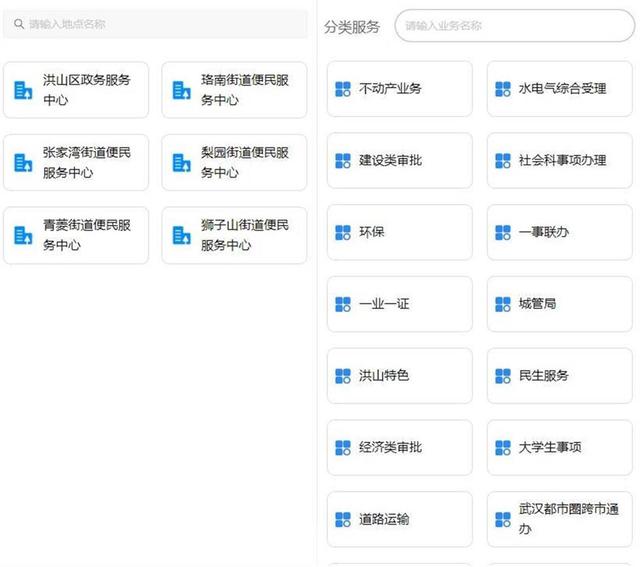640x567 pixels.
Task: Choose the 一事联办 service label
Action: pyautogui.click(x=544, y=232)
